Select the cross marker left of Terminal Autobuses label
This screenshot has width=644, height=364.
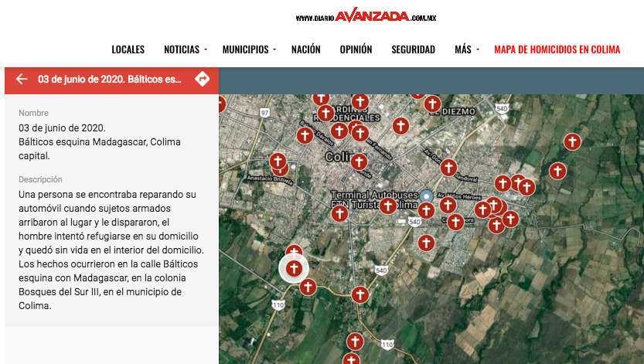[x=339, y=213]
